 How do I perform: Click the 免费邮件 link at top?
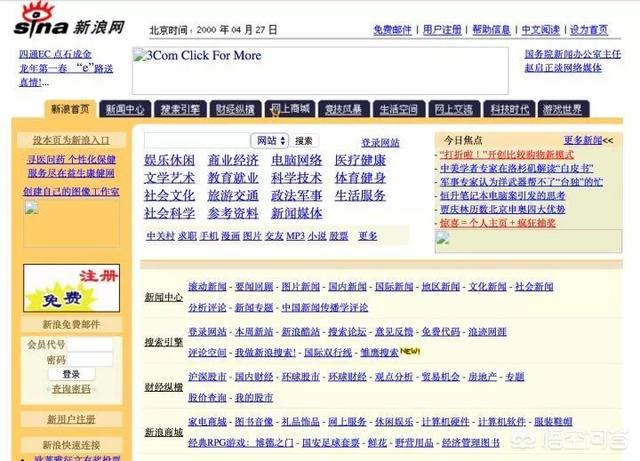point(392,30)
